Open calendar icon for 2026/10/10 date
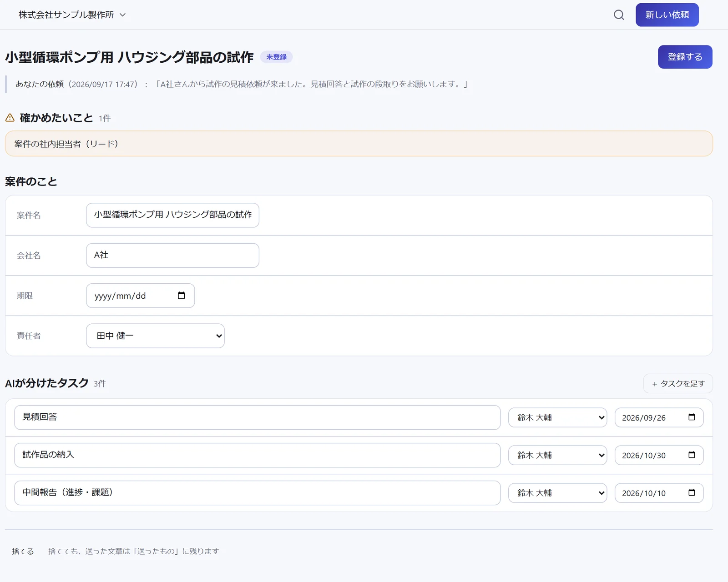The height and width of the screenshot is (582, 728). coord(692,493)
